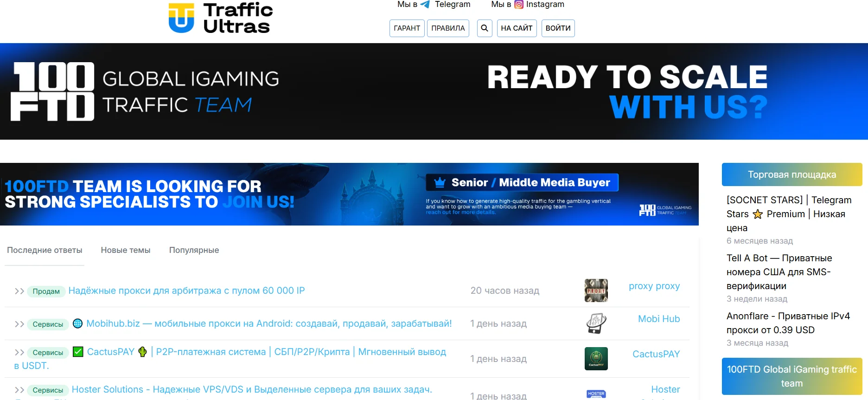Open the ГАРАНТ page
868x400 pixels.
[x=407, y=28]
